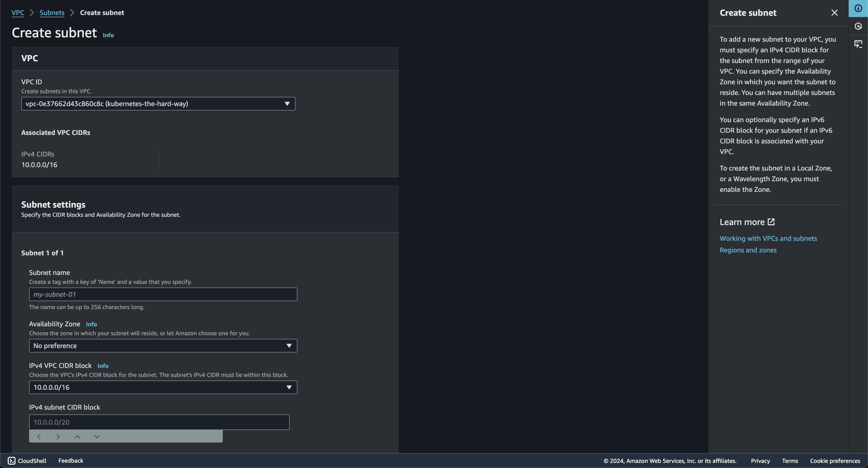Screen dimensions: 868x468
Task: Click the IPv4 subnet CIDR block input
Action: tap(159, 422)
